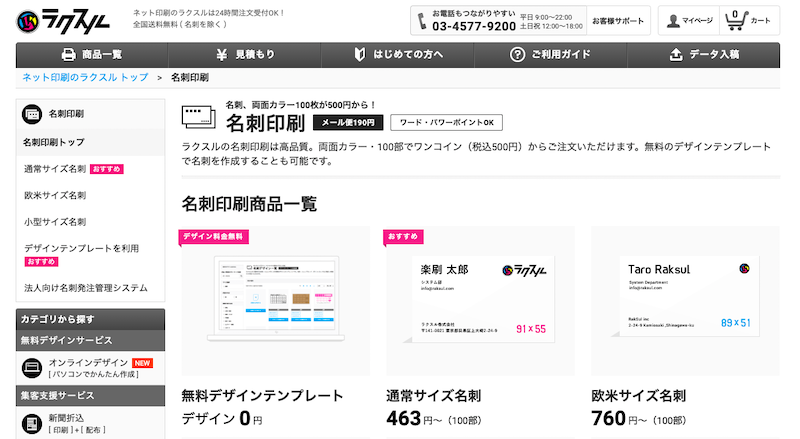Click おすすめ badge beside 通常サイズ名刺 sidebar
The height and width of the screenshot is (439, 800).
tap(107, 169)
